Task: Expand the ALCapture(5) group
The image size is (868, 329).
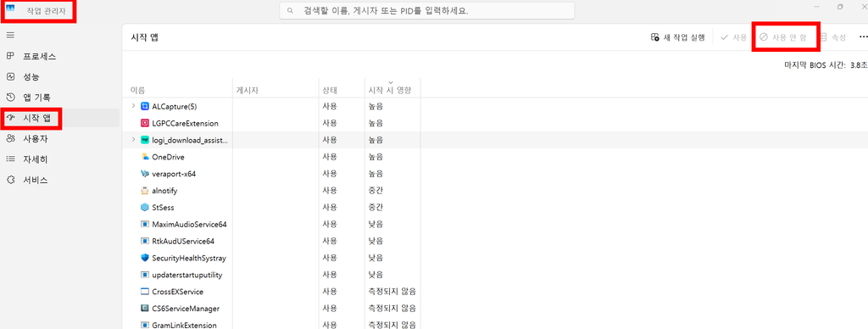Action: [x=133, y=106]
